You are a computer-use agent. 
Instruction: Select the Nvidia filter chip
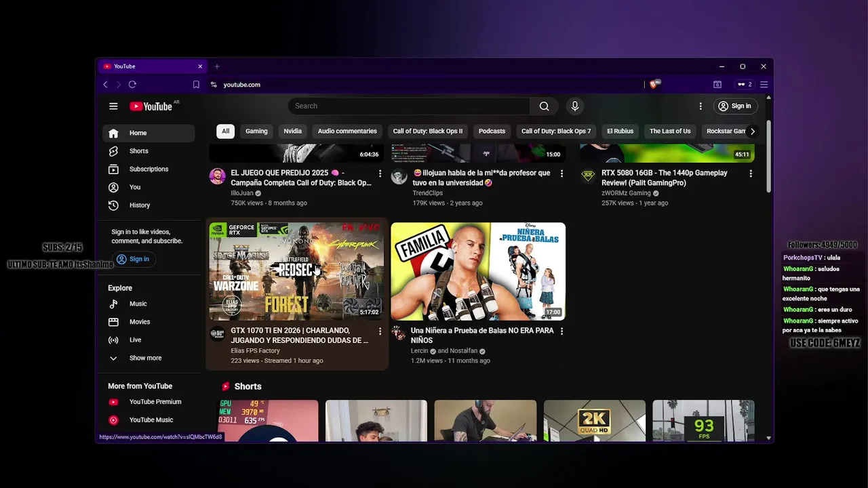tap(292, 131)
